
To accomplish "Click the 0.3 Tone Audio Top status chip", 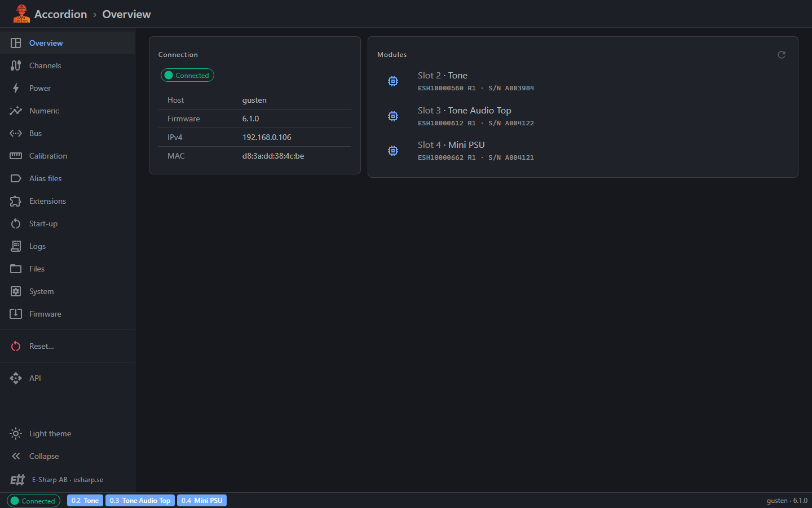I will pyautogui.click(x=140, y=501).
